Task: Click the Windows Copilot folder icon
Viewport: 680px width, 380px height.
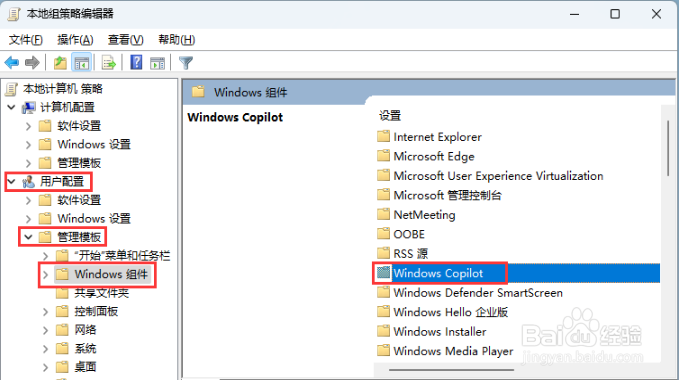Action: (x=383, y=273)
